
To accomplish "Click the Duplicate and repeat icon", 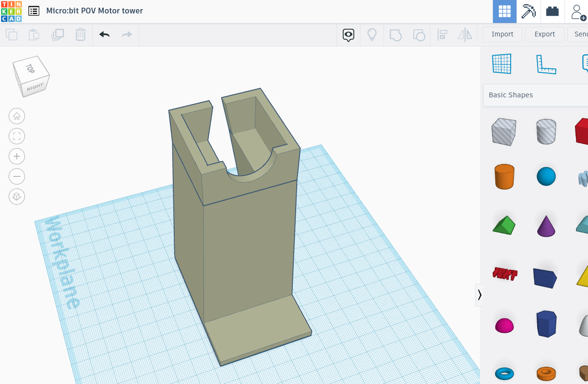I will [x=58, y=35].
